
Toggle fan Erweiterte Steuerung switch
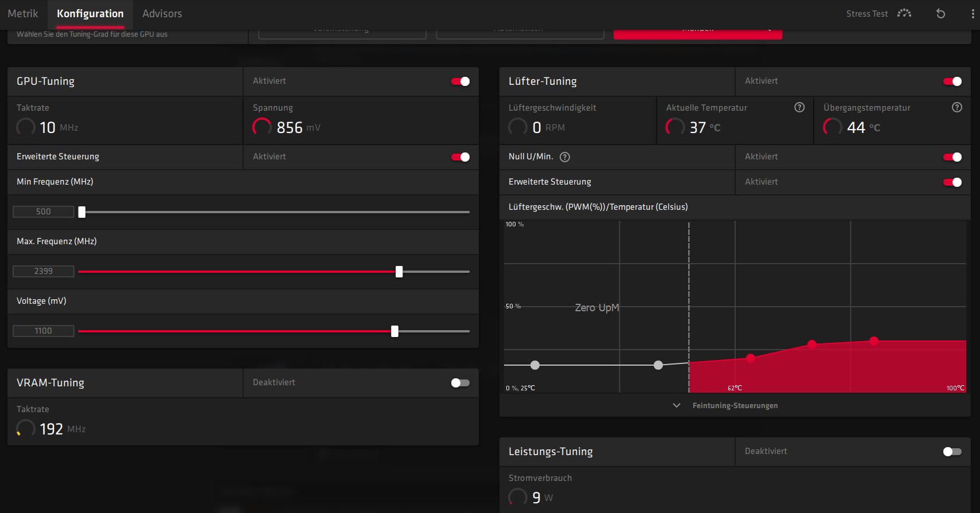coord(952,182)
